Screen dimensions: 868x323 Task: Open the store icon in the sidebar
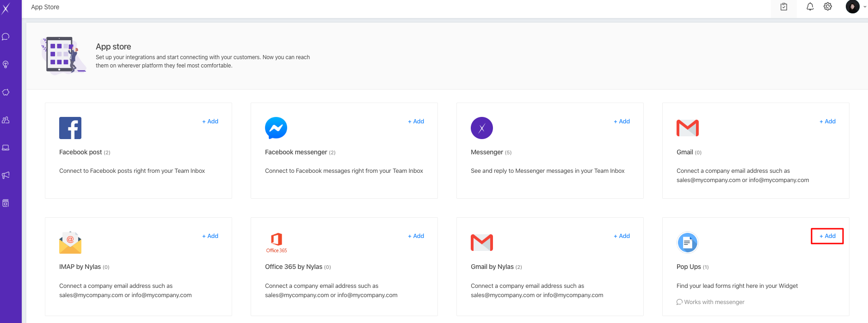[6, 203]
